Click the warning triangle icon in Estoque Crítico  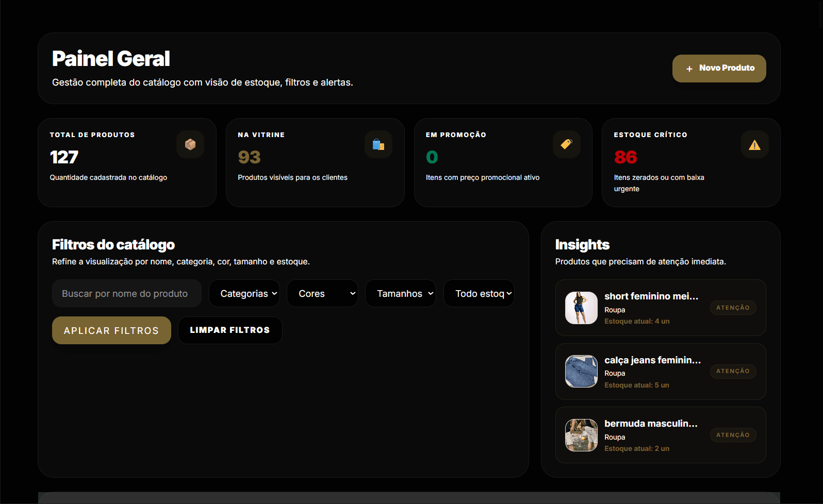point(754,145)
